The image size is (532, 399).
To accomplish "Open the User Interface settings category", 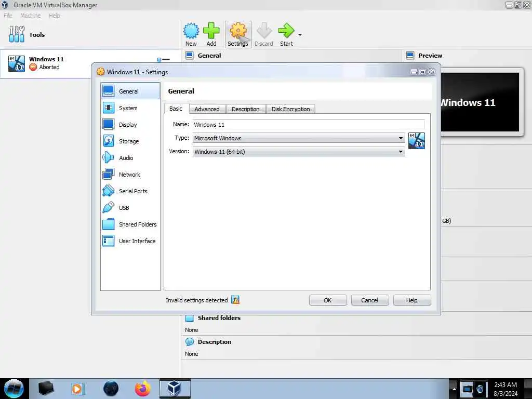I will pyautogui.click(x=130, y=241).
